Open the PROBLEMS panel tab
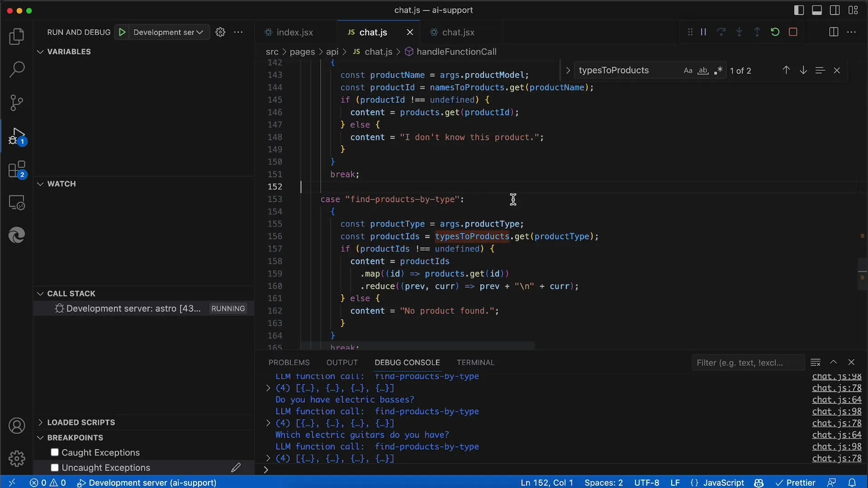The width and height of the screenshot is (868, 488). 289,363
